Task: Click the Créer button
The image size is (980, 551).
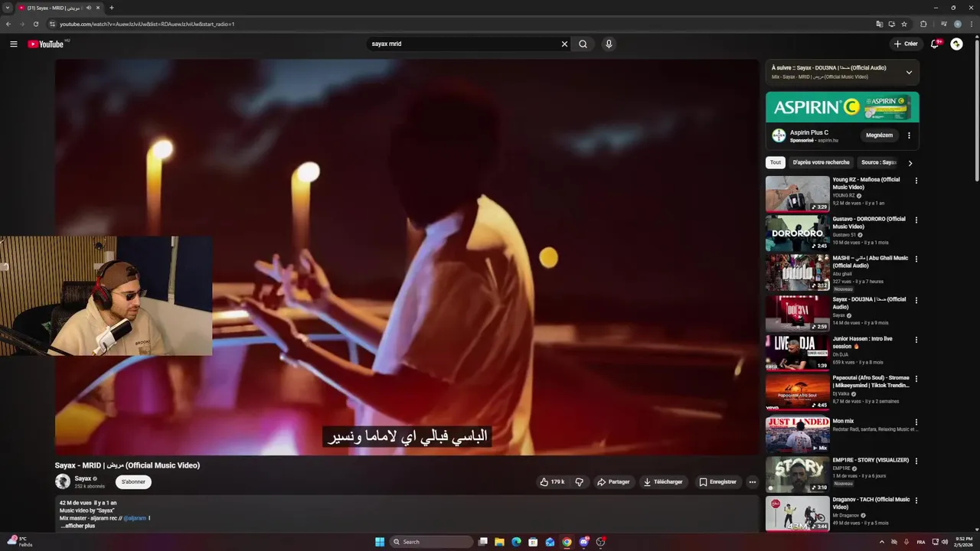Action: (905, 44)
